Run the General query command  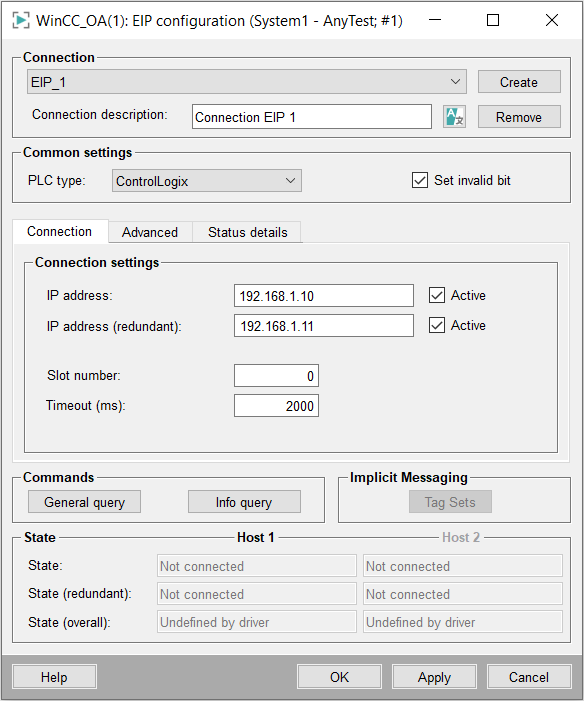[x=85, y=502]
